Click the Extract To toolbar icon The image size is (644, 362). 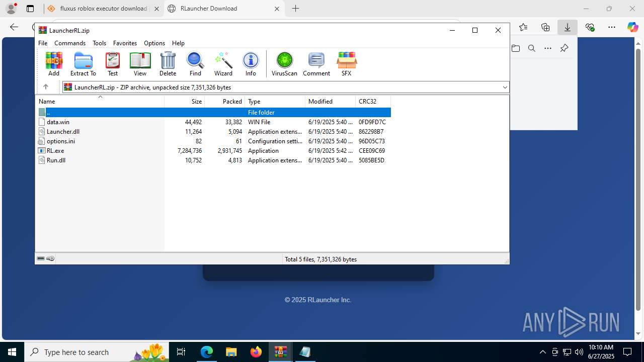coord(83,64)
